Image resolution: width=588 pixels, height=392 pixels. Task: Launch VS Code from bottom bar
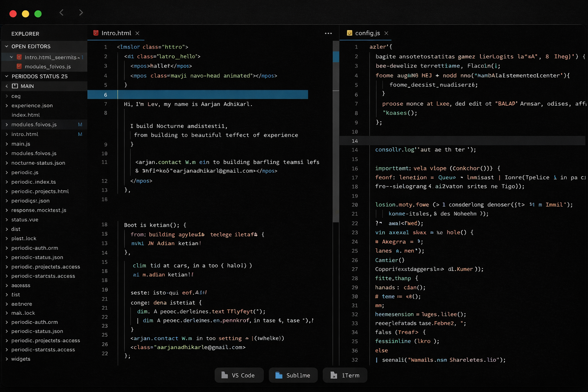pyautogui.click(x=239, y=375)
